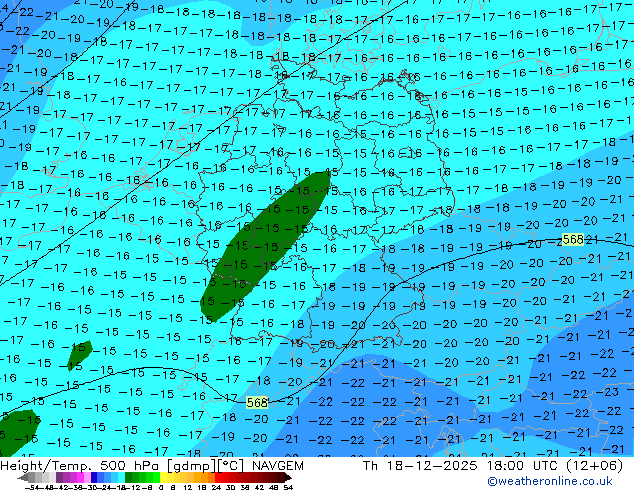Click the gray left arrow of the legend bar

pos(23,478)
